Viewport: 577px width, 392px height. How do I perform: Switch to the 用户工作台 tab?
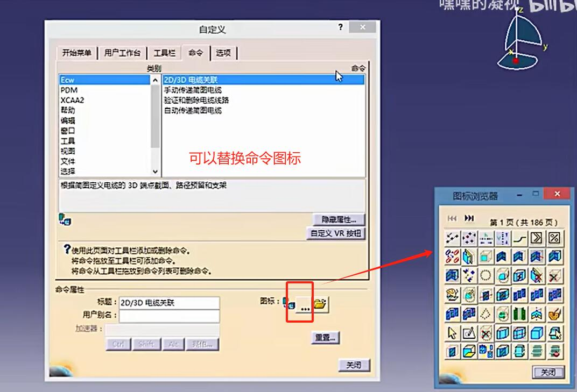[122, 53]
